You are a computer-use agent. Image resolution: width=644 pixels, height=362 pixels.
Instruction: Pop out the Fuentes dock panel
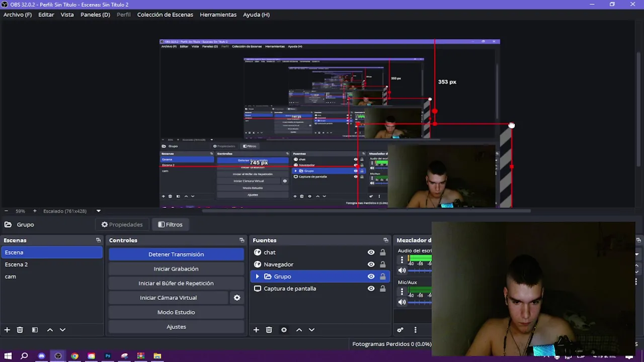[x=386, y=240]
